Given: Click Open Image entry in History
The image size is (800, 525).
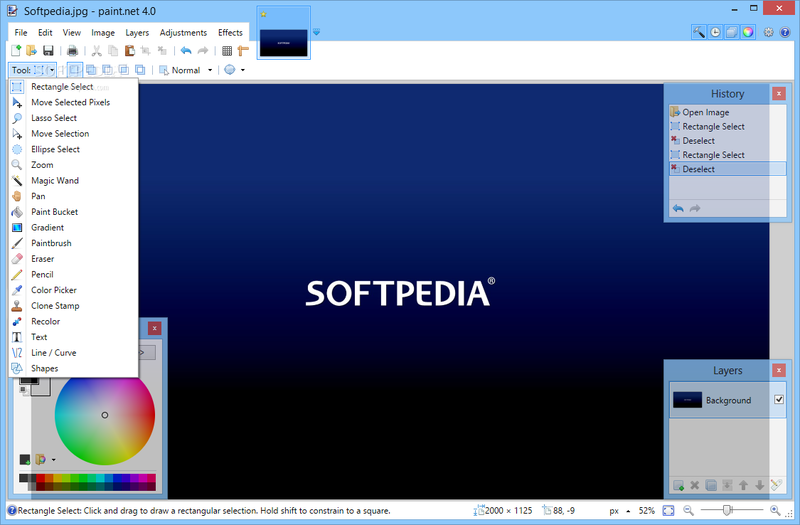Looking at the screenshot, I should point(705,112).
